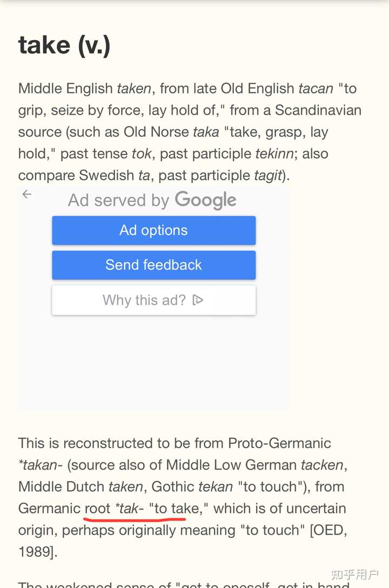The image size is (389, 588).
Task: Click the Middle Low German word "tacken"
Action: pos(322,465)
